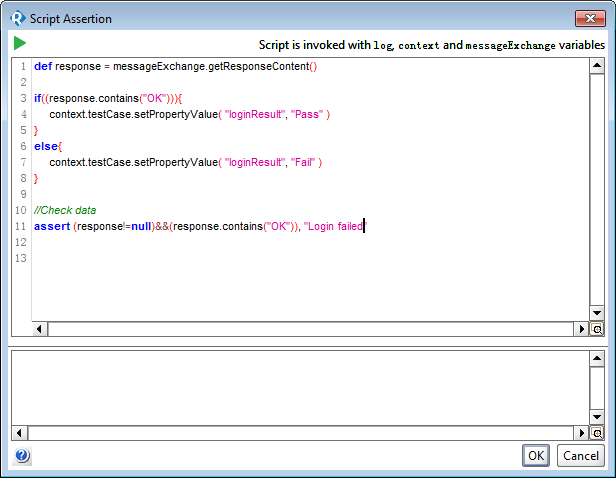
Task: Click the empty output log pane
Action: (x=300, y=388)
